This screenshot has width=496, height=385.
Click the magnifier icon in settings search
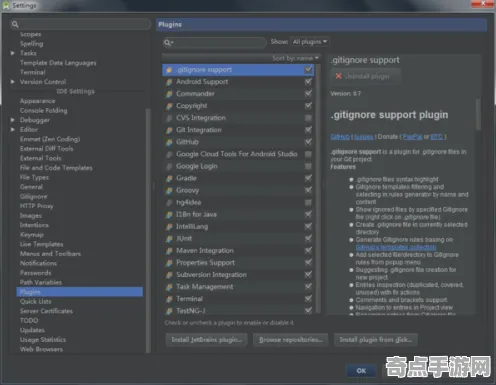(x=15, y=24)
